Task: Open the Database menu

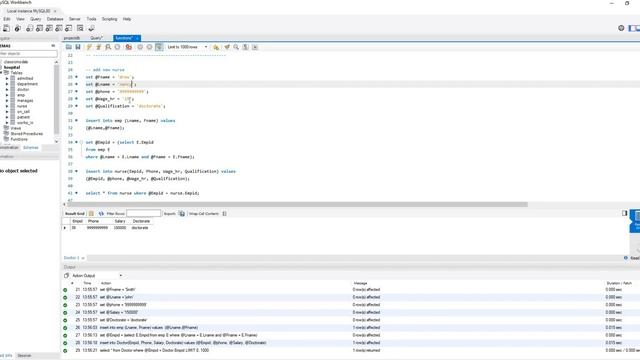Action: point(55,19)
